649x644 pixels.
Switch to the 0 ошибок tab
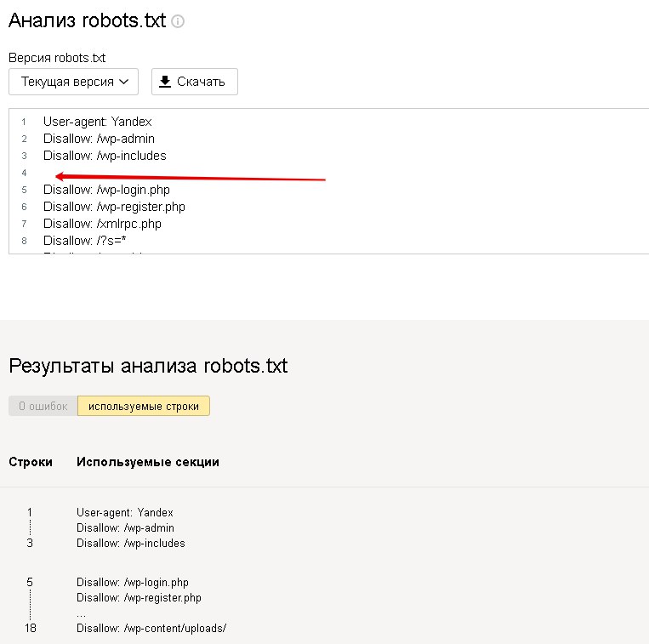(x=43, y=406)
